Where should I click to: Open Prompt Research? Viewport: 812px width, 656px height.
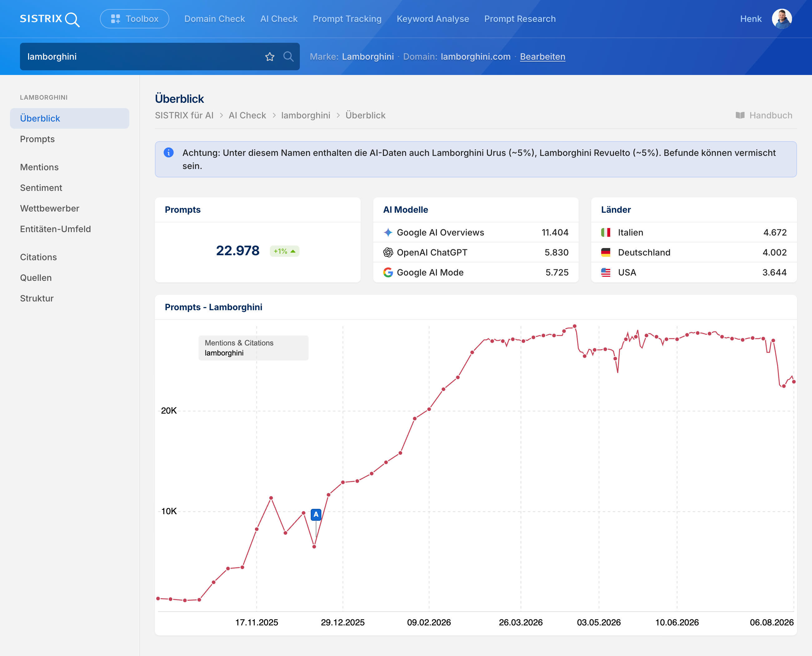(520, 19)
